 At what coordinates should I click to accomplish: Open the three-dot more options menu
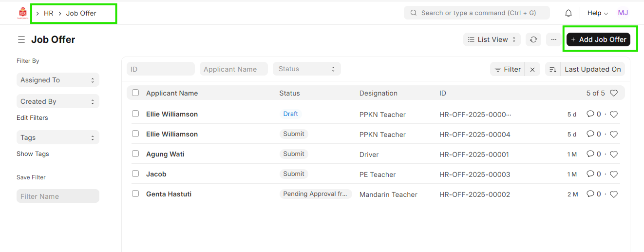553,39
